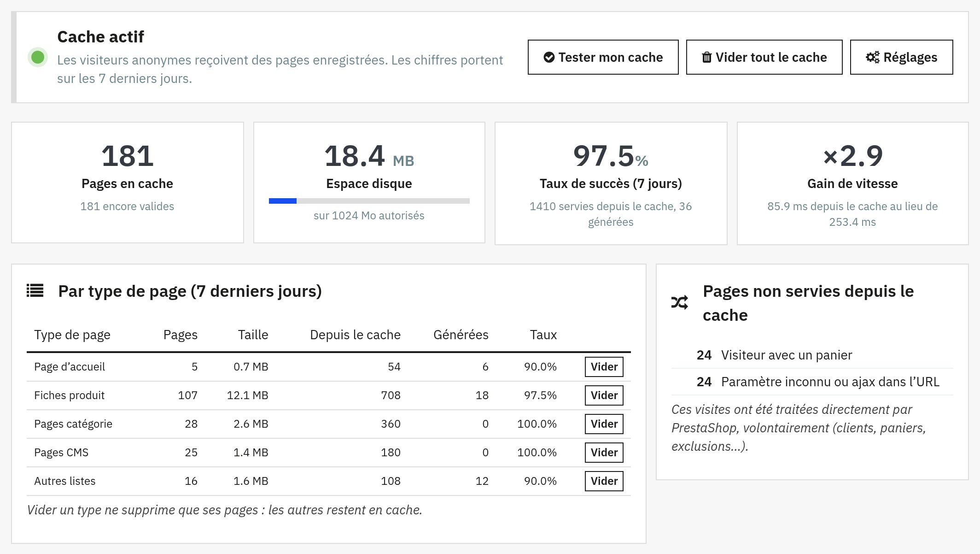The width and height of the screenshot is (980, 554).
Task: Click the checkmark icon in Tester mon cache
Action: [x=549, y=57]
